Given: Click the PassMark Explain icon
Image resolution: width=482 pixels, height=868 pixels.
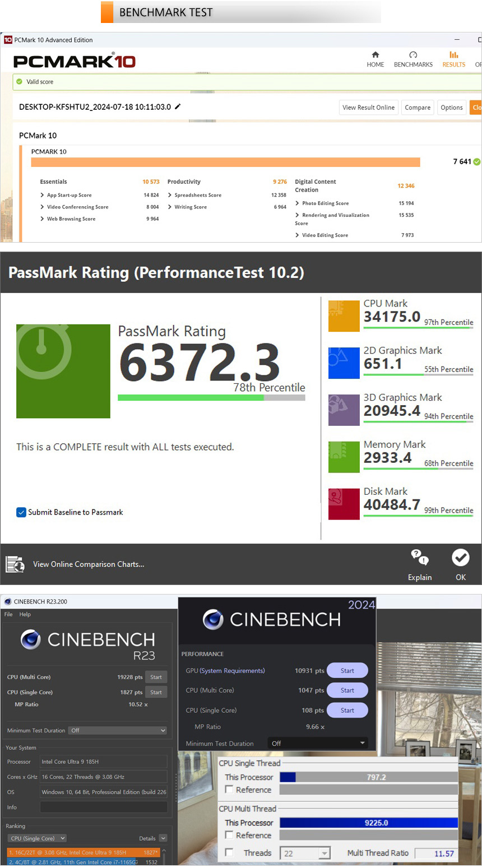Looking at the screenshot, I should [x=419, y=557].
